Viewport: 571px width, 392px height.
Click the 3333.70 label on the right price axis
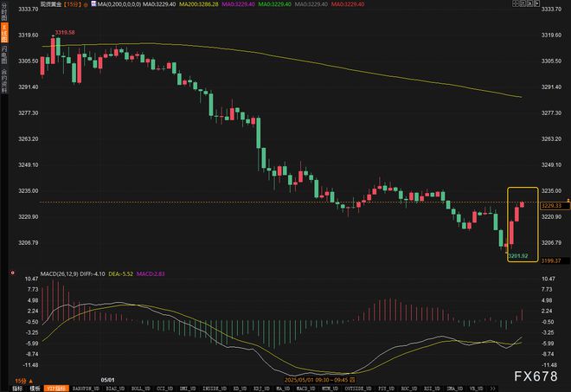point(551,10)
